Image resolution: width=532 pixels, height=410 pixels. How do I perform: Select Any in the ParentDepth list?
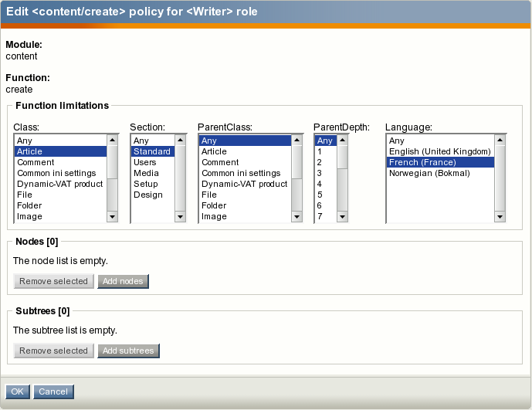[x=326, y=141]
